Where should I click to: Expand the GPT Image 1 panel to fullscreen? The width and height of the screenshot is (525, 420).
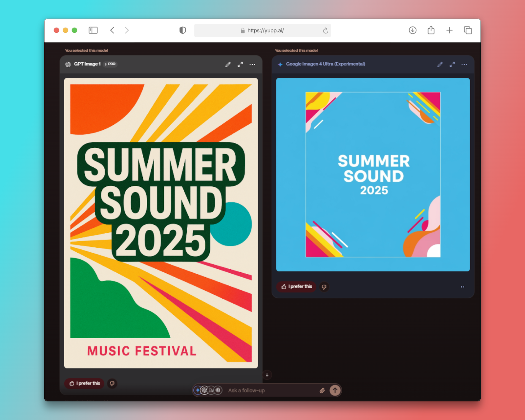coord(240,65)
